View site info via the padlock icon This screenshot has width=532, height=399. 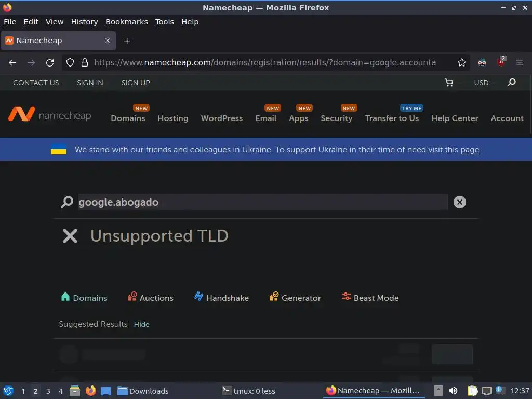point(85,62)
